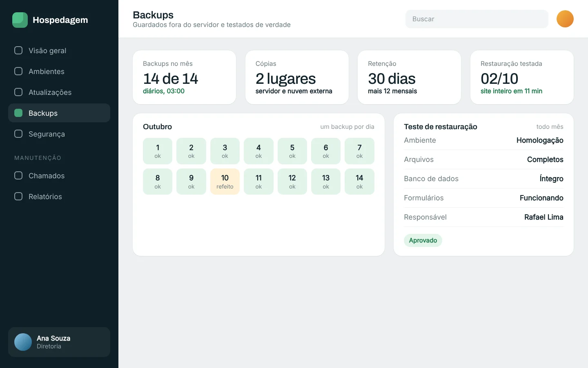The width and height of the screenshot is (588, 368).
Task: Select the Segurança menu item
Action: coord(59,134)
